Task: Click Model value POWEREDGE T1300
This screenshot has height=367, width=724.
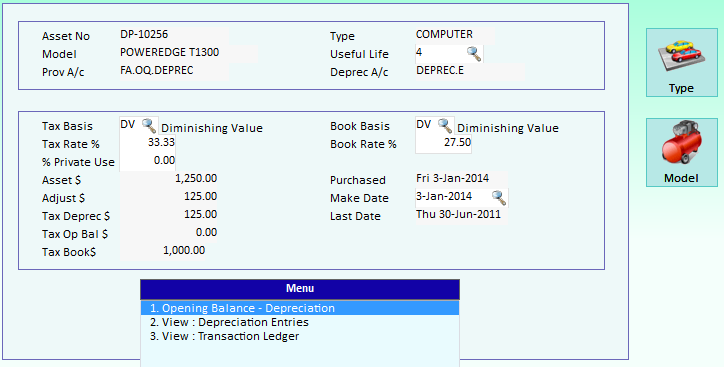Action: [x=169, y=53]
